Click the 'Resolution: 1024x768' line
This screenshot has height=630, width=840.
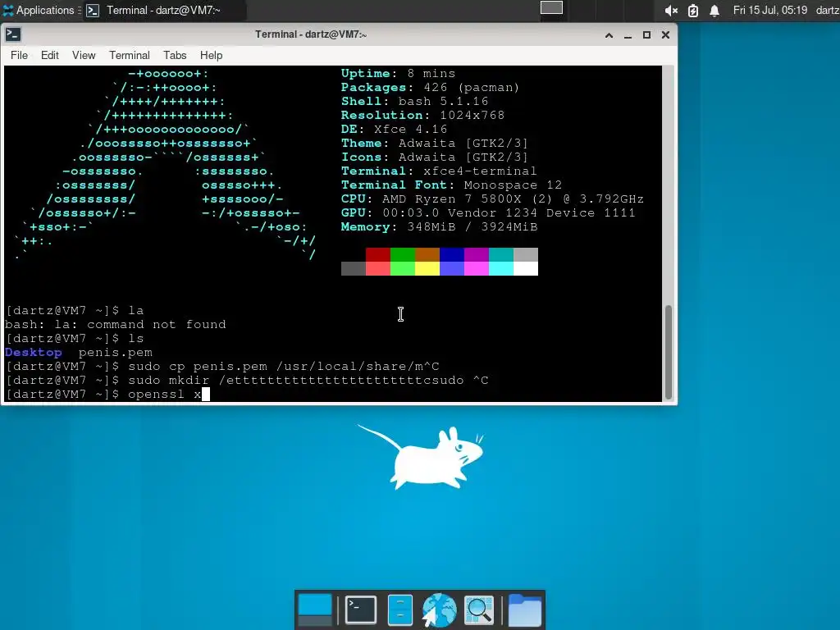coord(422,115)
